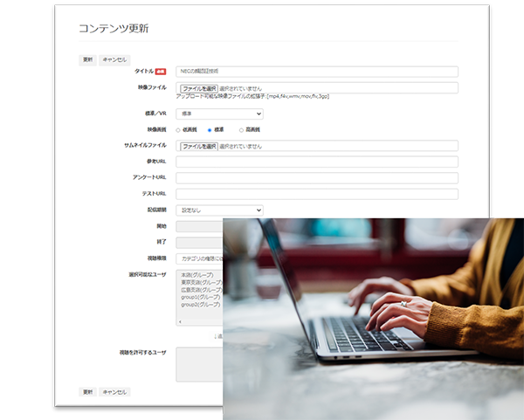Click the bottom キャンセル button

pos(114,392)
